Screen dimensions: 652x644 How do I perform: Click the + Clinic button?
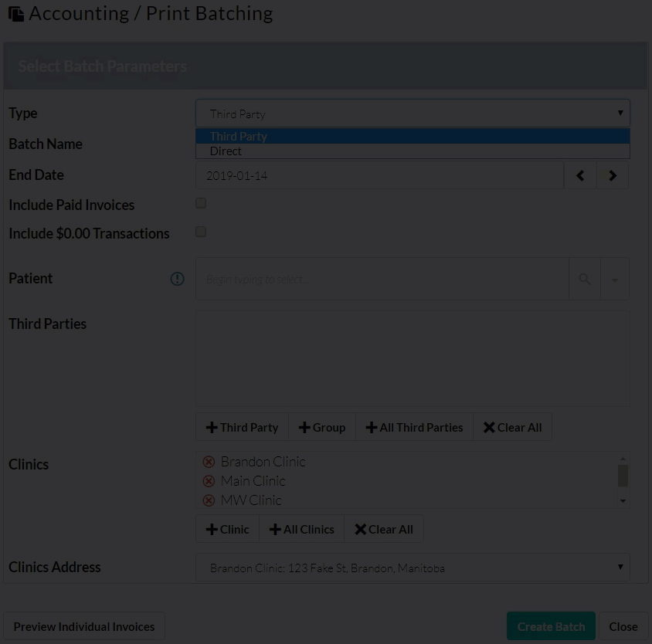[227, 529]
